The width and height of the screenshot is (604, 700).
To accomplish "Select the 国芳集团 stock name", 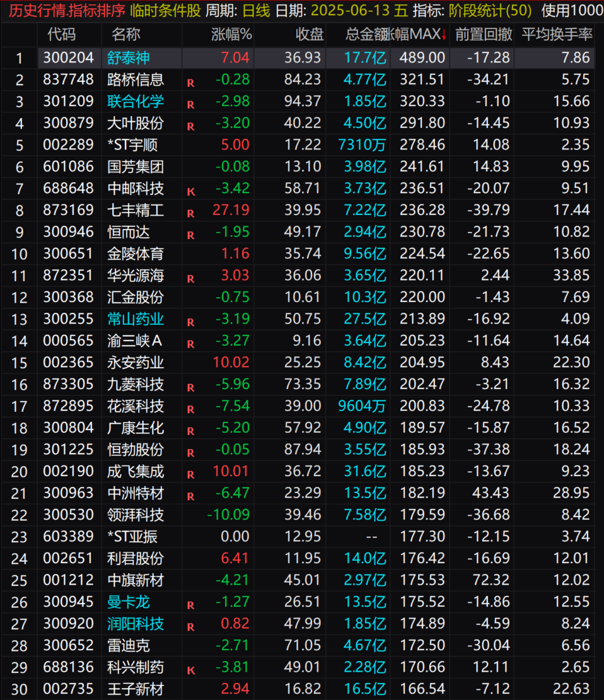I will 136,166.
